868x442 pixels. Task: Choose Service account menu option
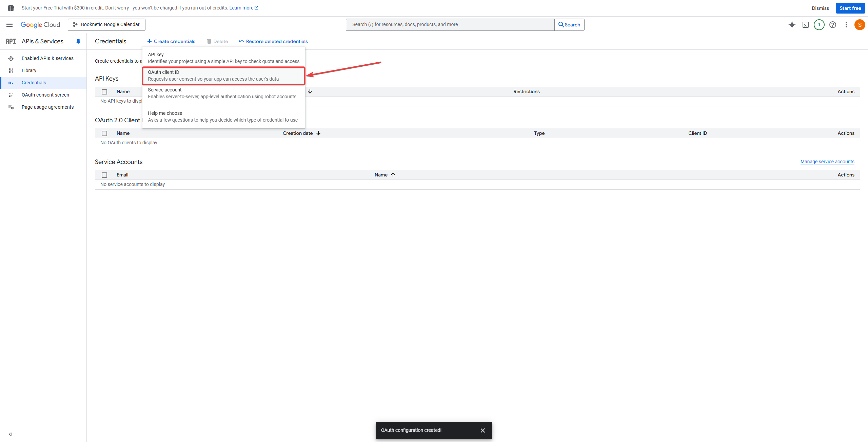pyautogui.click(x=224, y=93)
